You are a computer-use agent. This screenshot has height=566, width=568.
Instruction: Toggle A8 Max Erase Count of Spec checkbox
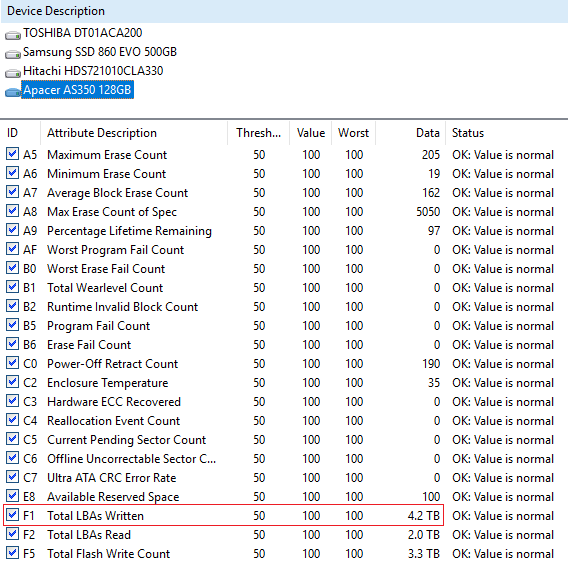(x=12, y=211)
